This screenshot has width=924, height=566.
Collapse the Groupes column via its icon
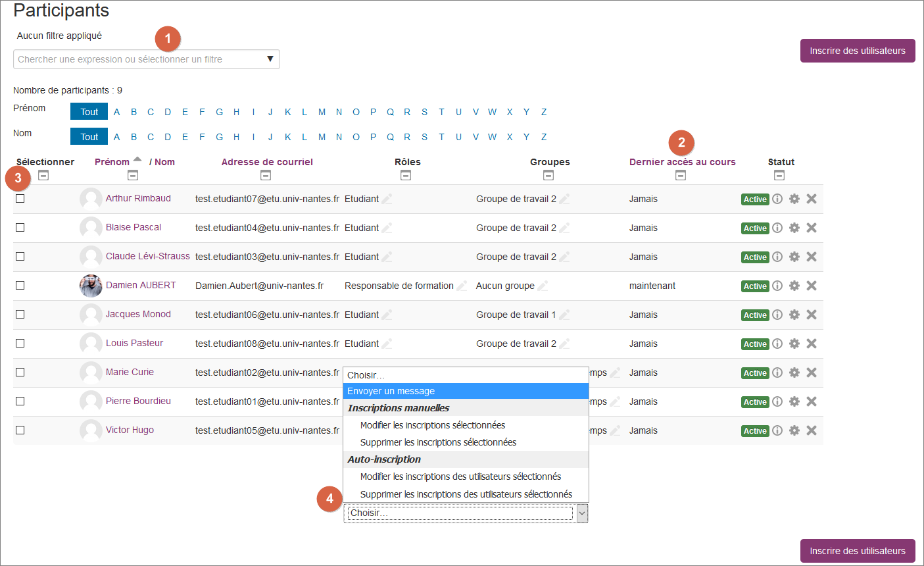pyautogui.click(x=548, y=175)
